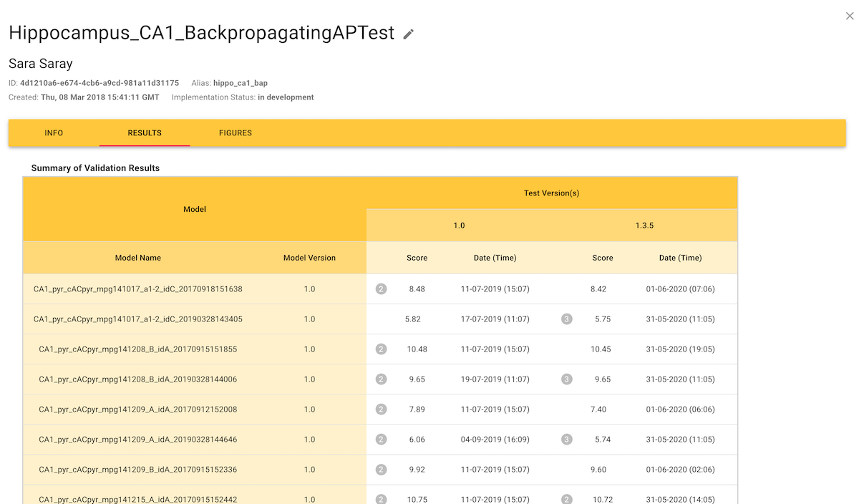The image size is (859, 504).
Task: Select the RESULTS tab
Action: point(145,133)
